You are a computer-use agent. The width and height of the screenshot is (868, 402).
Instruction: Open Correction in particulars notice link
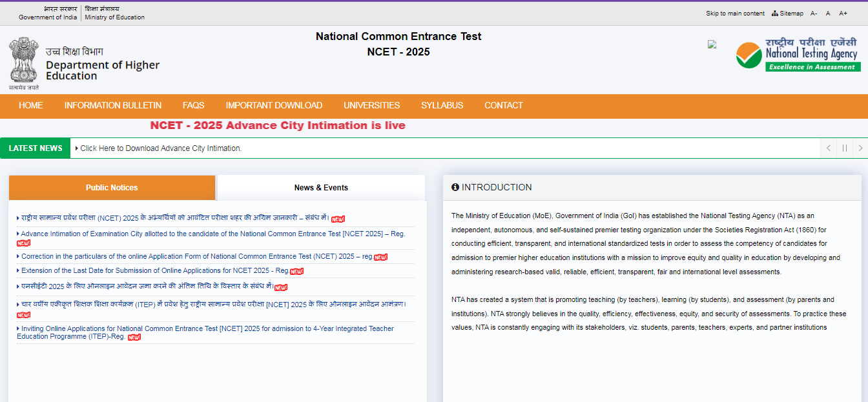[197, 256]
